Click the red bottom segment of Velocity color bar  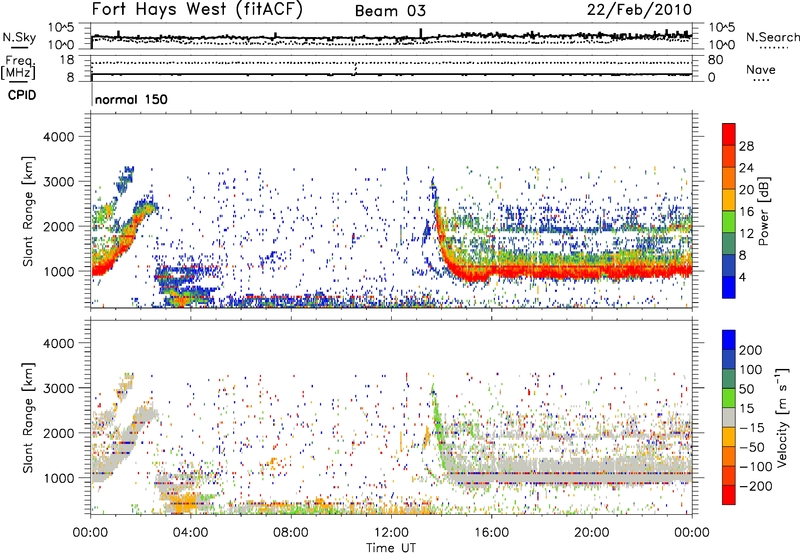point(729,495)
